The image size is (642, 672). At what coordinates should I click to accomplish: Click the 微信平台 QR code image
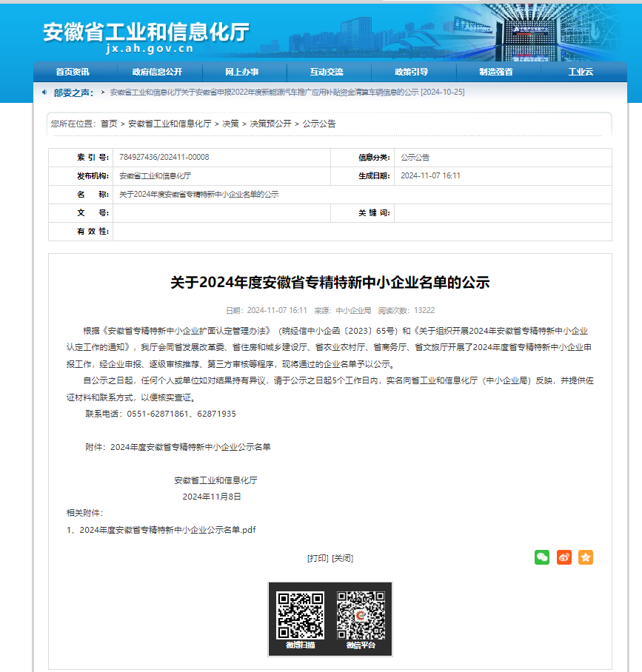361,615
